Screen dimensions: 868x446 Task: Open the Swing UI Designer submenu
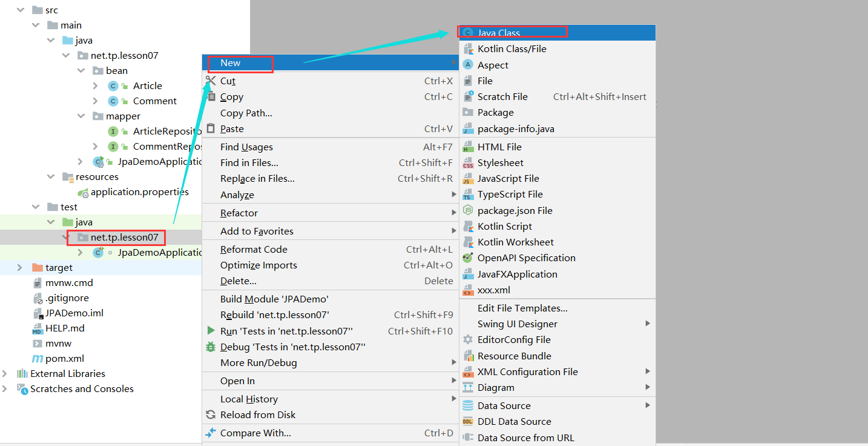pyautogui.click(x=557, y=324)
